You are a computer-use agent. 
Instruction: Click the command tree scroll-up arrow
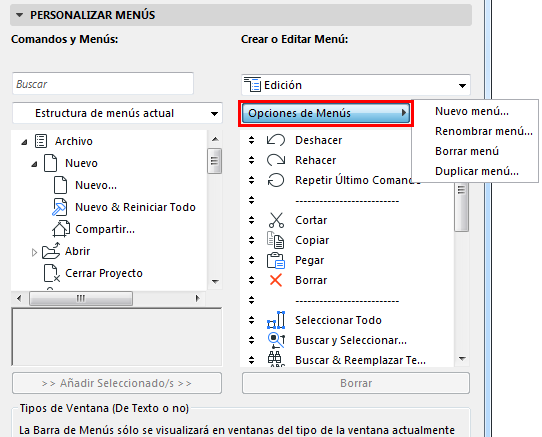(x=215, y=139)
